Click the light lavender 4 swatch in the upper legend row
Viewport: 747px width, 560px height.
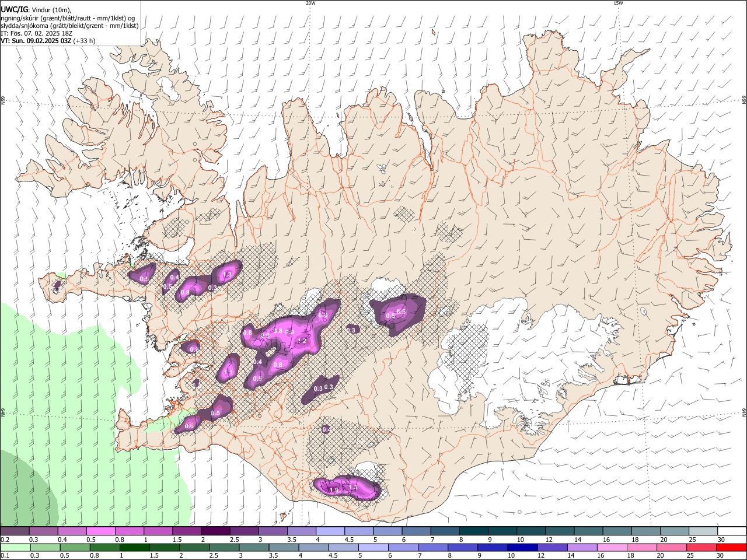[330, 531]
